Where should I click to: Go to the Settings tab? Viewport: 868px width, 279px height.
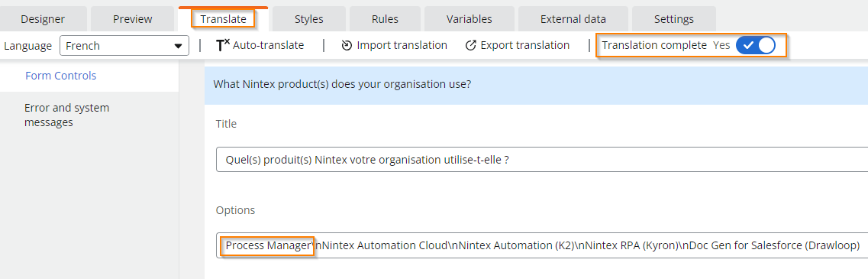673,19
